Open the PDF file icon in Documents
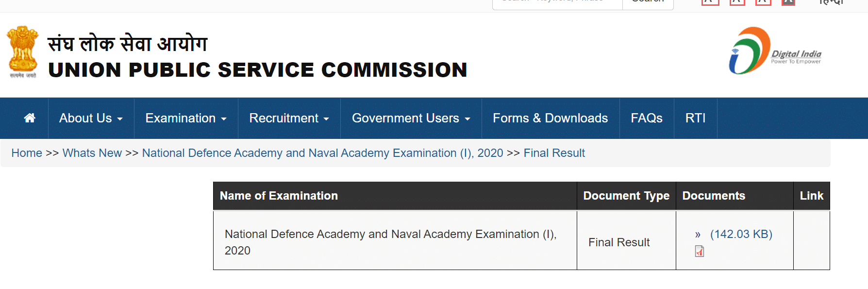The image size is (868, 289). point(700,251)
